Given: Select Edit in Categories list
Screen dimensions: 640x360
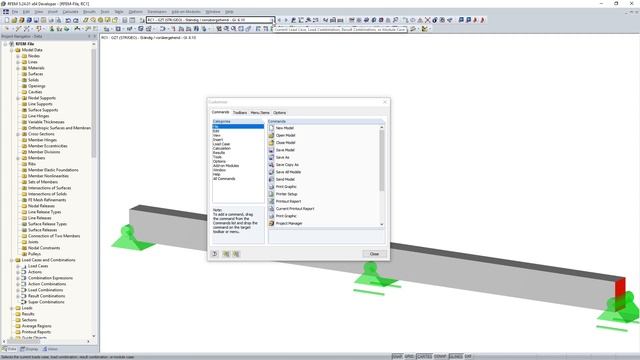Looking at the screenshot, I should tap(216, 131).
